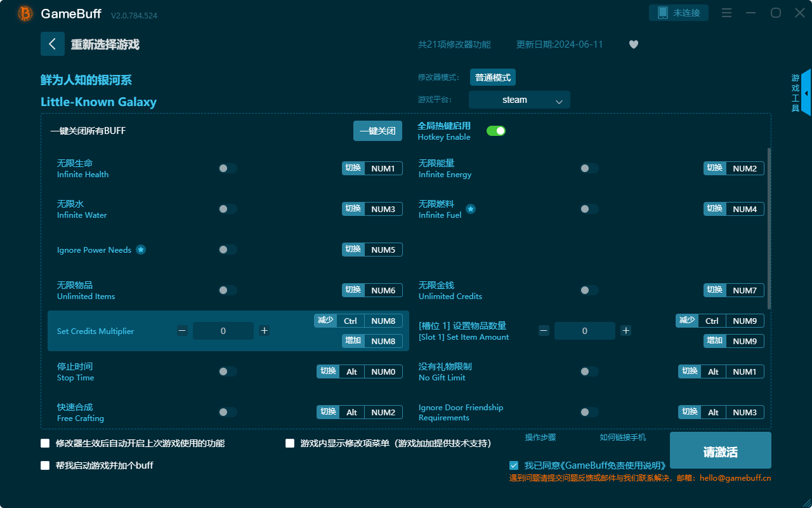Expand the game tools side panel arrow
Screen dimensions: 812x508
[x=806, y=93]
